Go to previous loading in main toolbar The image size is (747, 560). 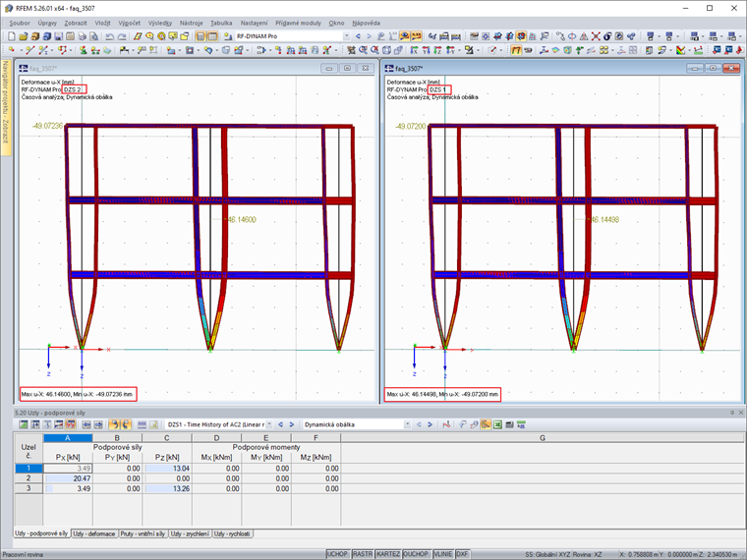point(358,36)
